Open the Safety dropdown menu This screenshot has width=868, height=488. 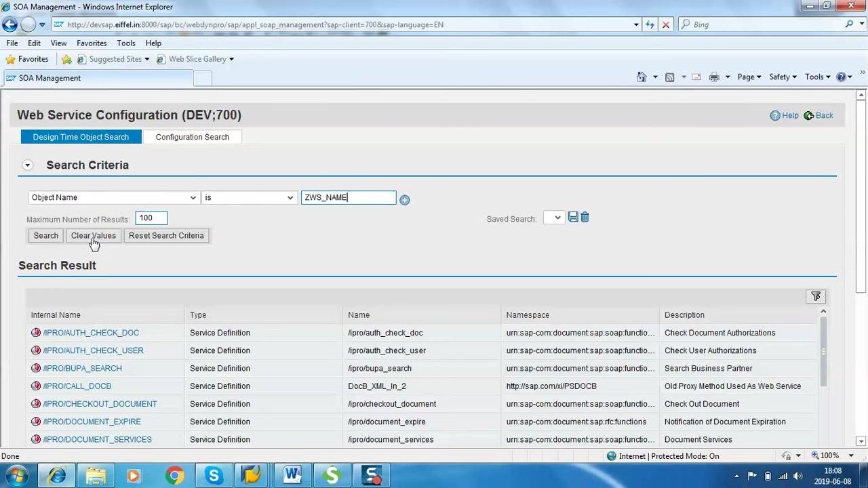click(x=783, y=77)
